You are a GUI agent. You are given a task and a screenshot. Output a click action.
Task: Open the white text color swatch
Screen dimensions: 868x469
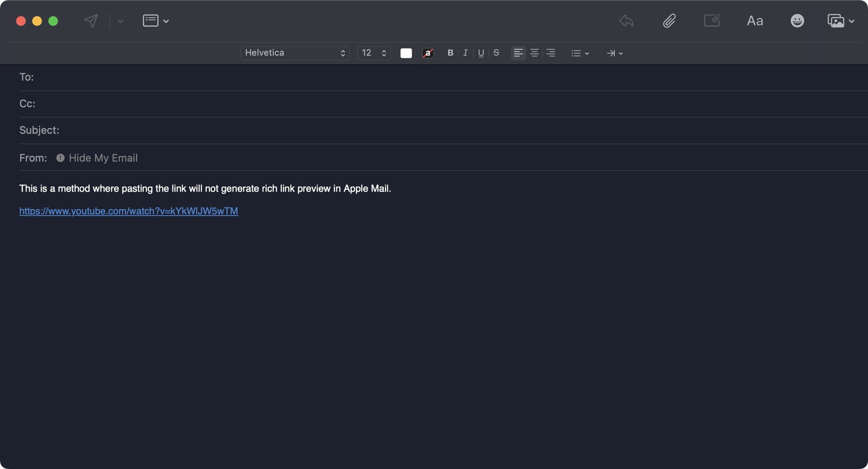406,53
